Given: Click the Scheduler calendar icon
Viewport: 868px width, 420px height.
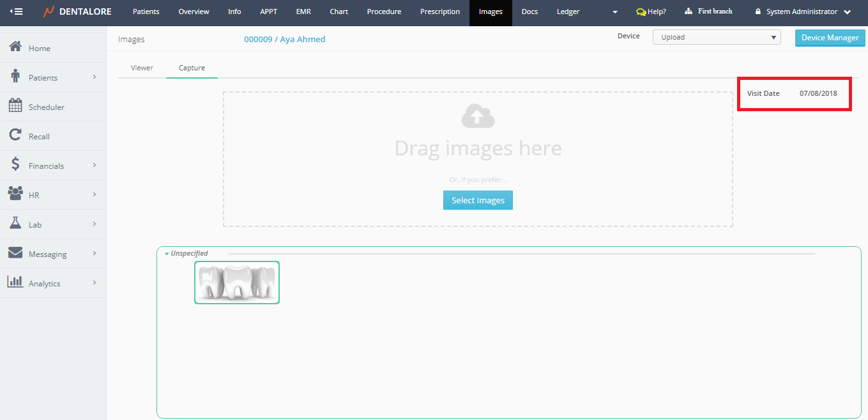Looking at the screenshot, I should [15, 107].
